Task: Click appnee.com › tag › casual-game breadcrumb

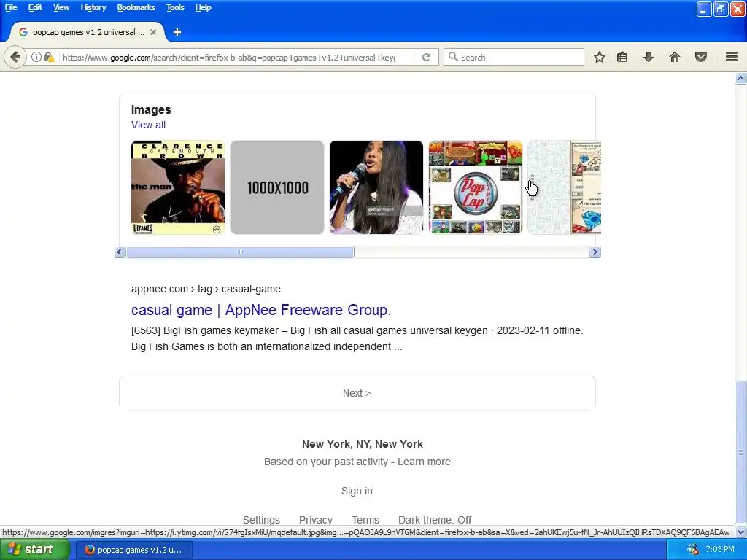Action: (206, 289)
